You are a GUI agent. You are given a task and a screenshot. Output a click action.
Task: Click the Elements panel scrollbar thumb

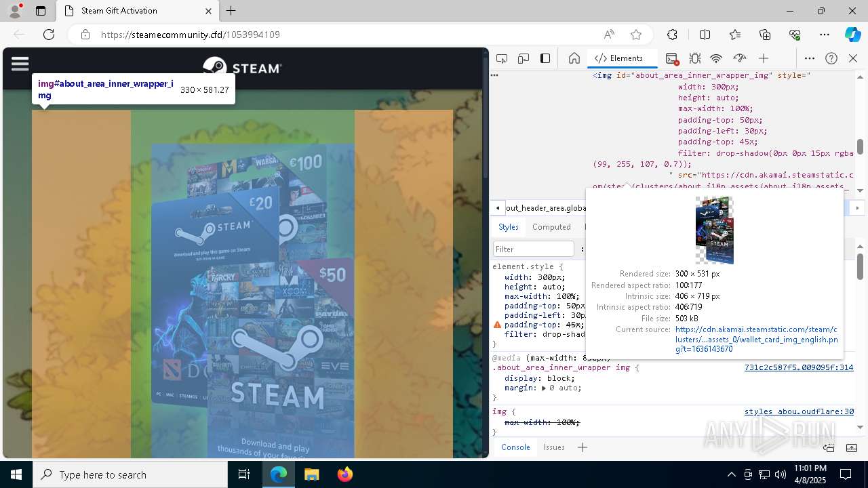860,147
